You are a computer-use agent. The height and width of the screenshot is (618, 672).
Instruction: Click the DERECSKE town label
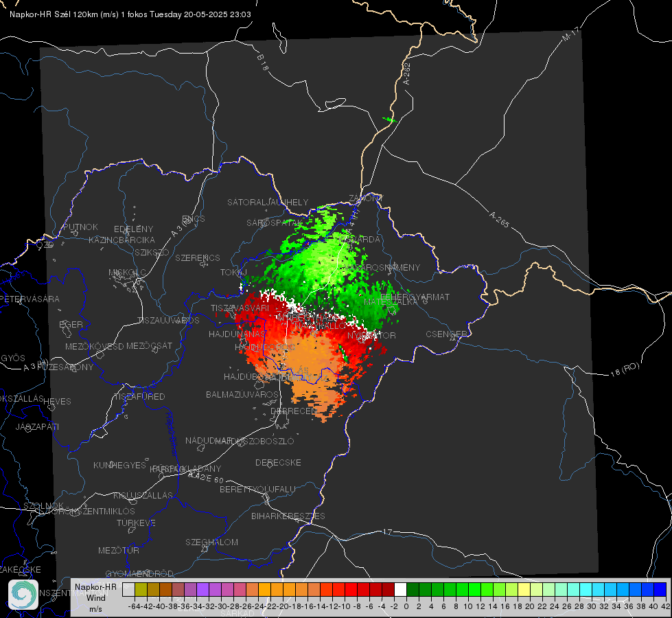click(278, 463)
